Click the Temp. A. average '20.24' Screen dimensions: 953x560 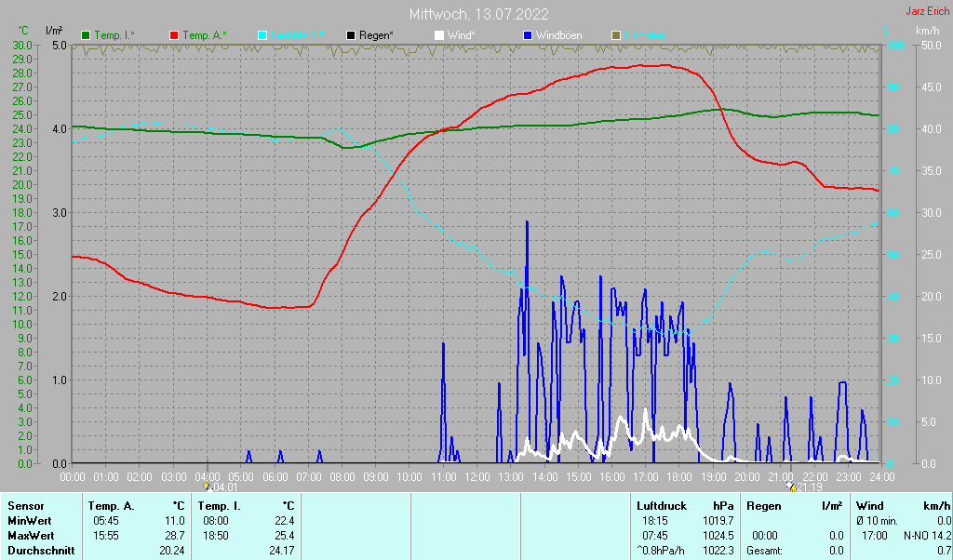172,551
